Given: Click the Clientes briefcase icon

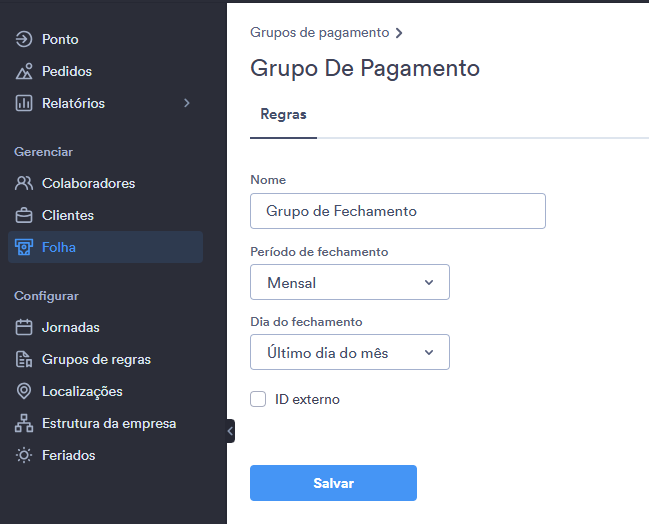Looking at the screenshot, I should pyautogui.click(x=24, y=215).
